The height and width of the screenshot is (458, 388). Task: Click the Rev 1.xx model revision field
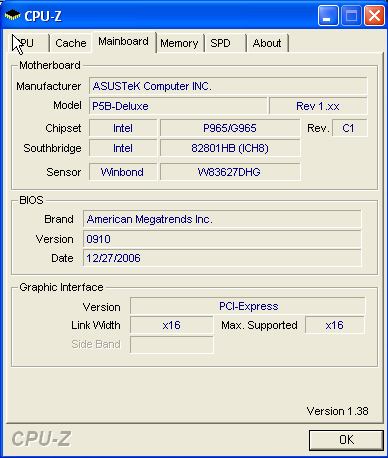pyautogui.click(x=318, y=106)
